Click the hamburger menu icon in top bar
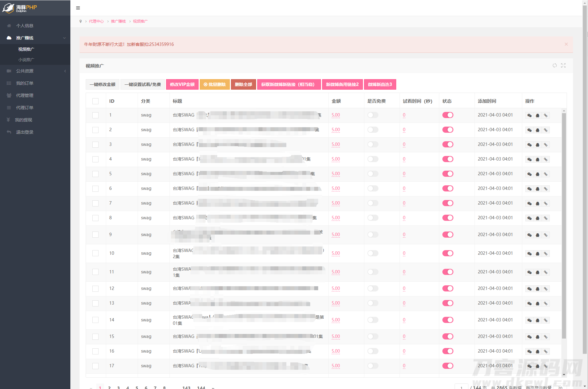 pyautogui.click(x=78, y=8)
